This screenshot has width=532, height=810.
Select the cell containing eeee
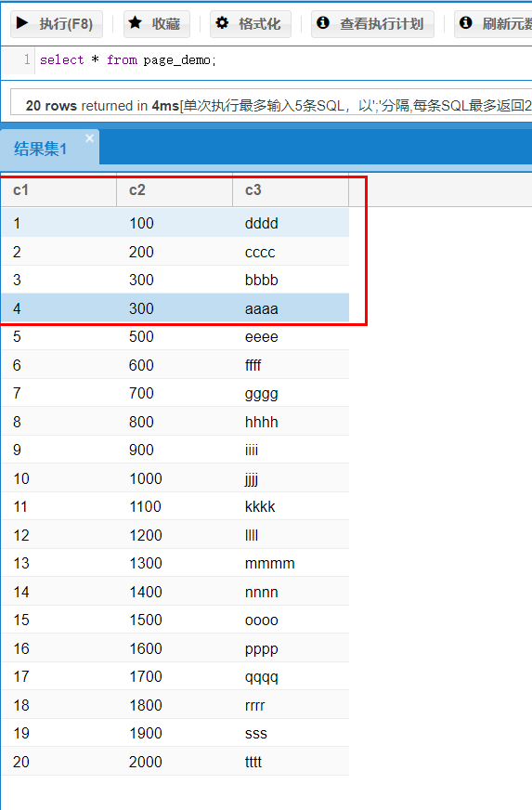(x=291, y=337)
